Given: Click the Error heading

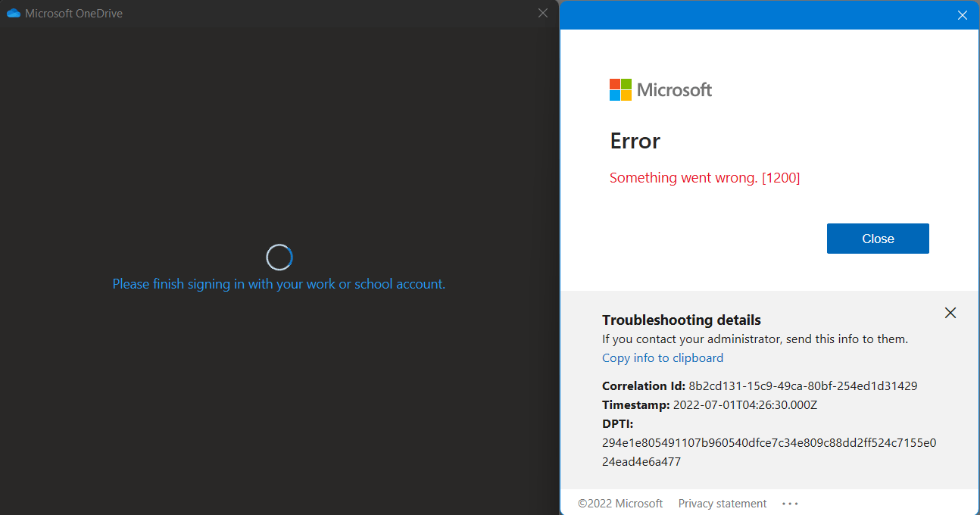Looking at the screenshot, I should [635, 141].
